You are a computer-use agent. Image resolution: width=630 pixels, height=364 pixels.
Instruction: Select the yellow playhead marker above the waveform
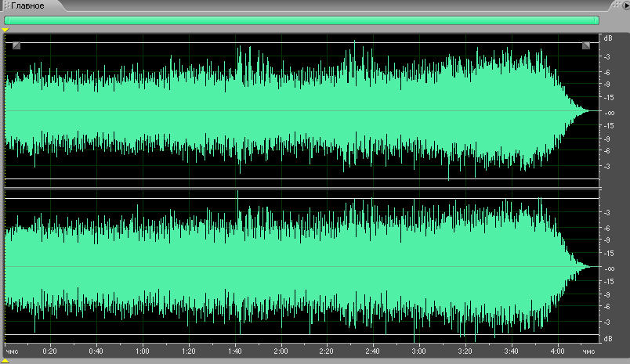click(x=5, y=31)
